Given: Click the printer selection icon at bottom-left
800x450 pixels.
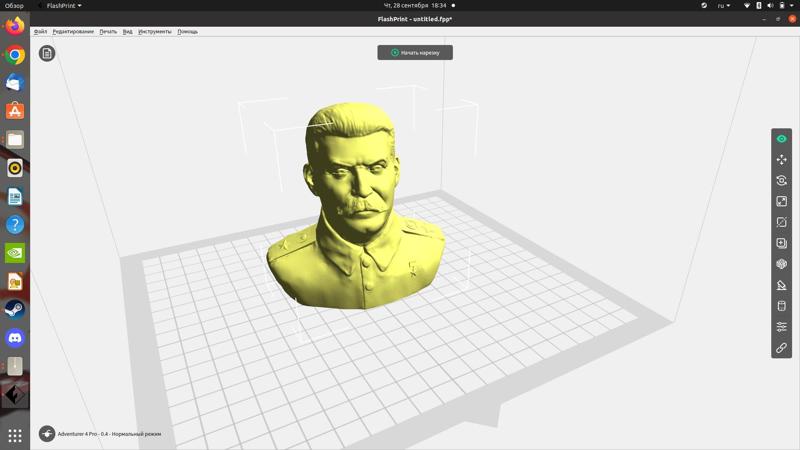Looking at the screenshot, I should [47, 434].
